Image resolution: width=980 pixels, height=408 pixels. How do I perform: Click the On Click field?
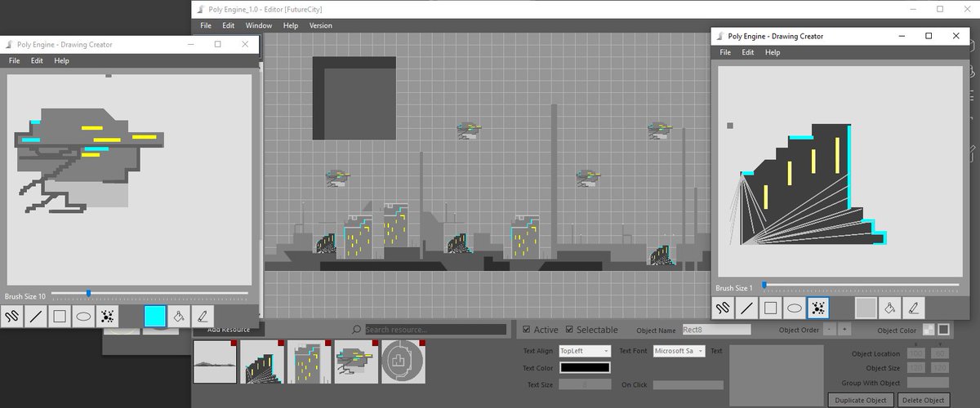tap(688, 385)
